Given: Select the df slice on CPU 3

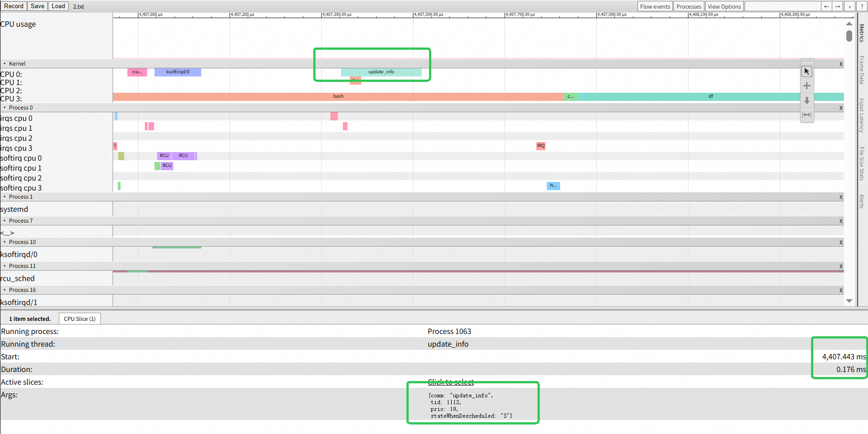Looking at the screenshot, I should click(711, 96).
